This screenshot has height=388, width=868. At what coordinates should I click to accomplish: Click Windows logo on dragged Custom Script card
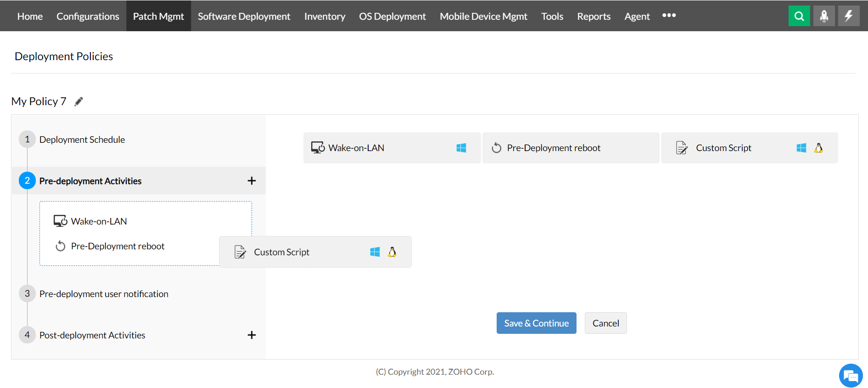click(375, 252)
